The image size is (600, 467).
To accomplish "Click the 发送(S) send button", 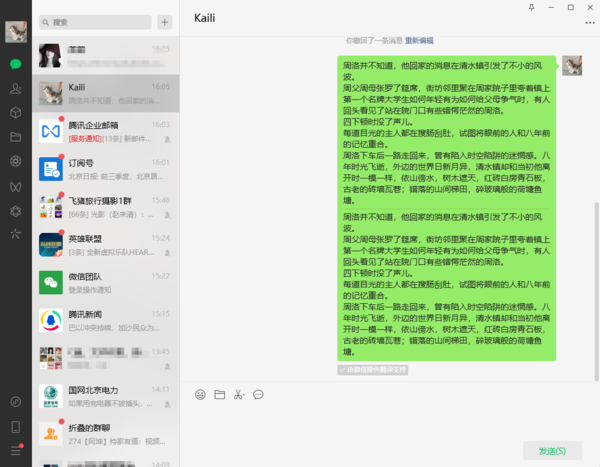I will click(552, 451).
